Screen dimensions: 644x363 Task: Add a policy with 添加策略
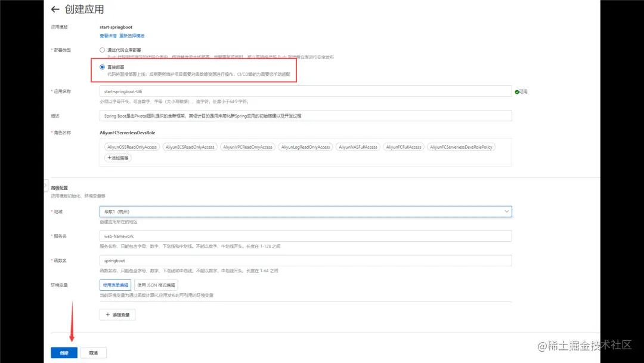click(118, 158)
